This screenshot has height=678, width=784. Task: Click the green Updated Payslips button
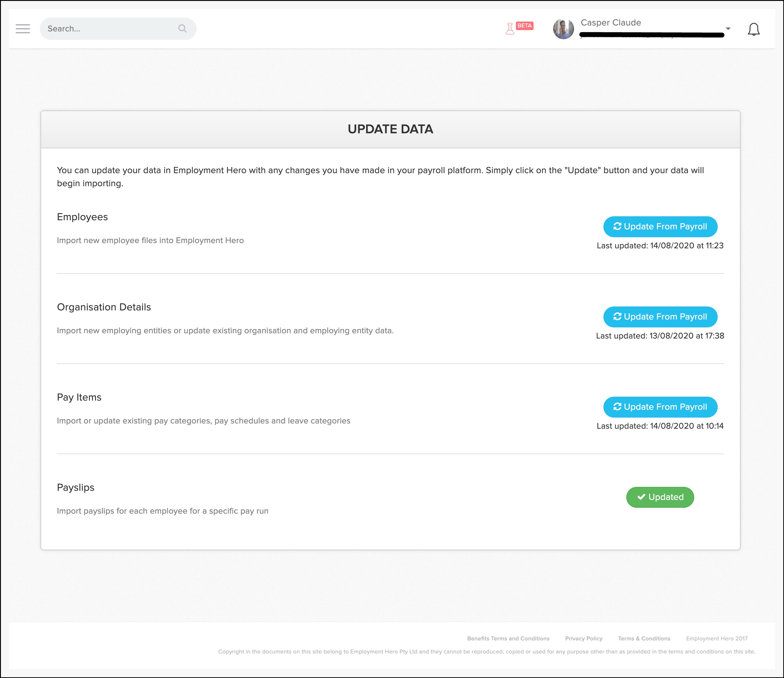coord(660,497)
